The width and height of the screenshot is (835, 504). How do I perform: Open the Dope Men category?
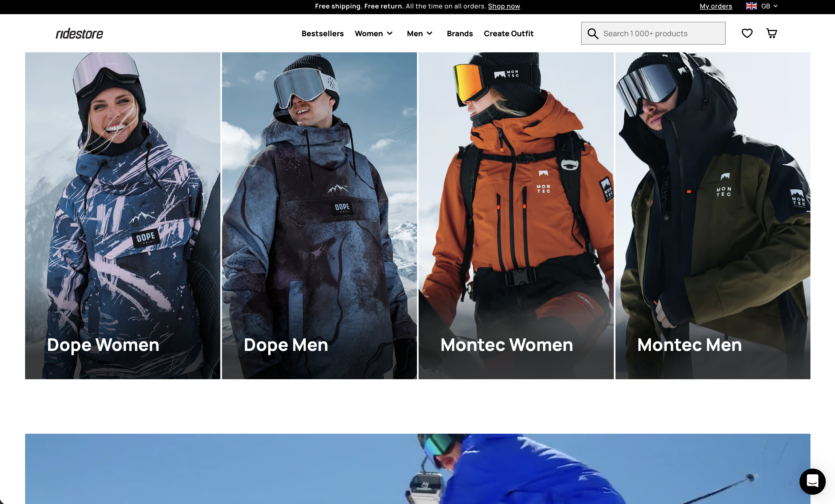coord(319,215)
